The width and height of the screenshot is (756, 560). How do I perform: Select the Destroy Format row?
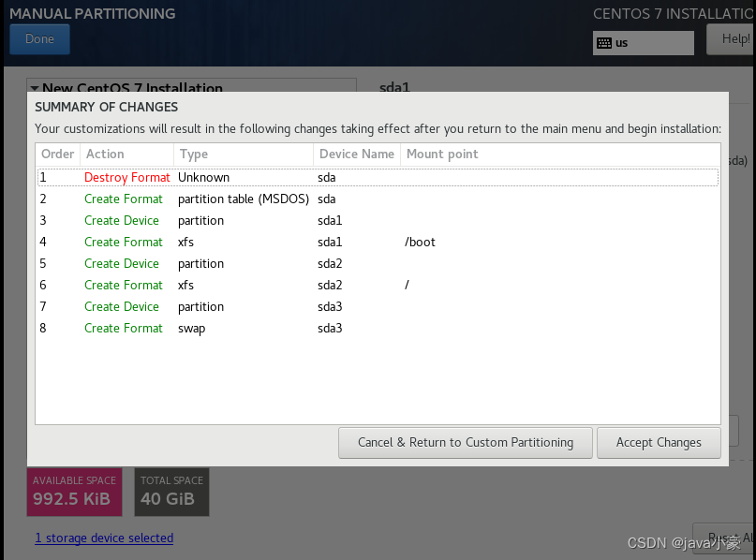coord(378,177)
